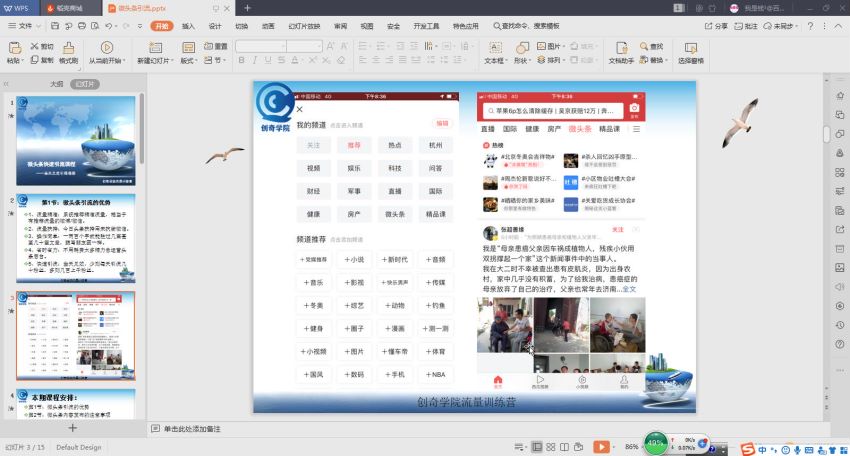Viewport: 850px width, 456px height.
Task: Open the File (文件) menu
Action: coord(21,25)
